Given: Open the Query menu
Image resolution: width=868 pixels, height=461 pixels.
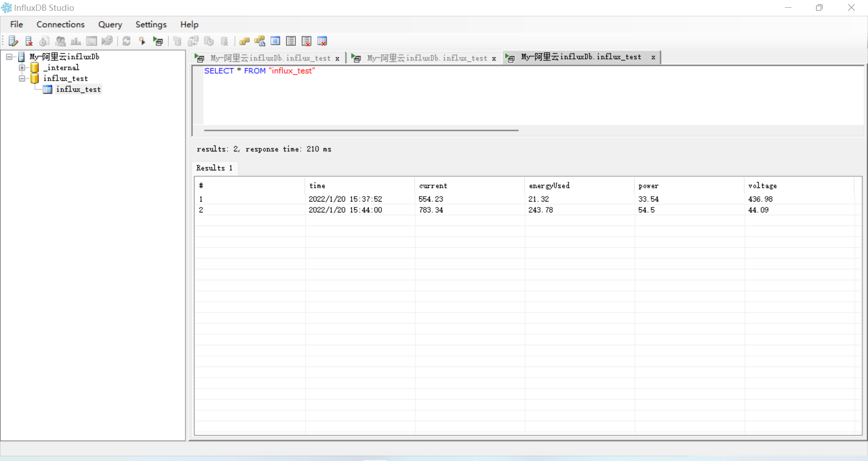Looking at the screenshot, I should pos(110,24).
